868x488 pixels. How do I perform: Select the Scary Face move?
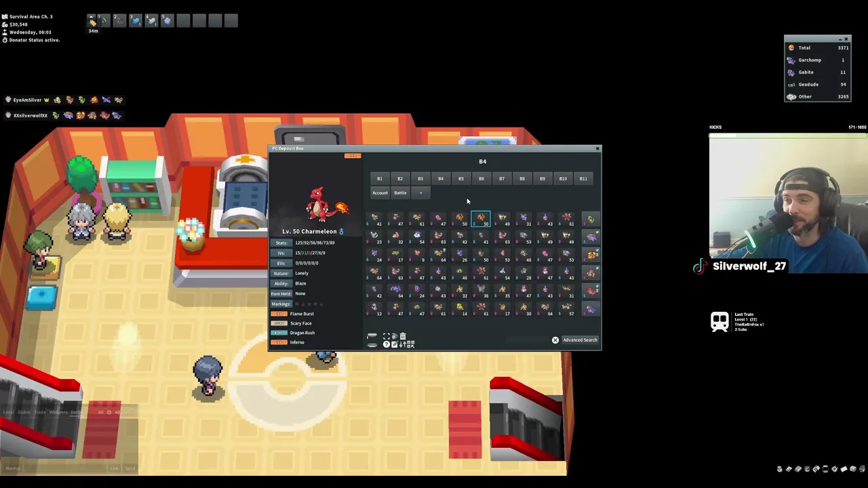(x=301, y=323)
